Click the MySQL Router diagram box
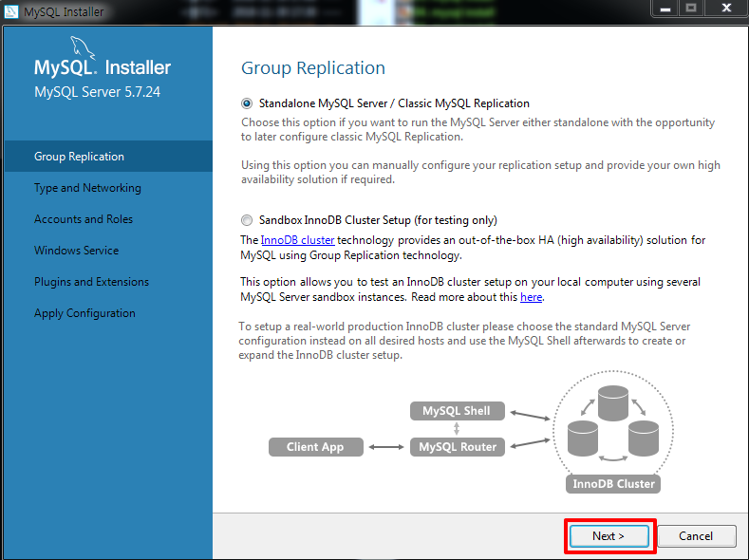The image size is (749, 560). [458, 447]
